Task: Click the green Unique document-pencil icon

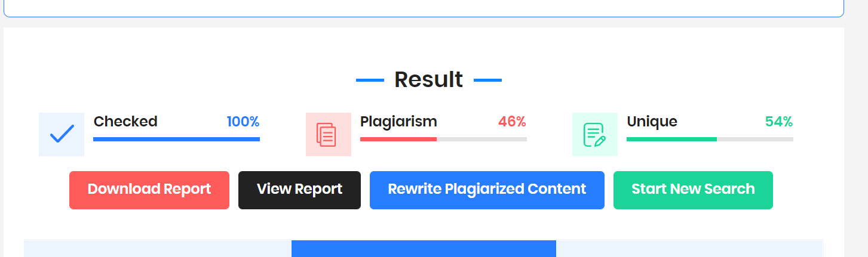Action: pyautogui.click(x=594, y=134)
